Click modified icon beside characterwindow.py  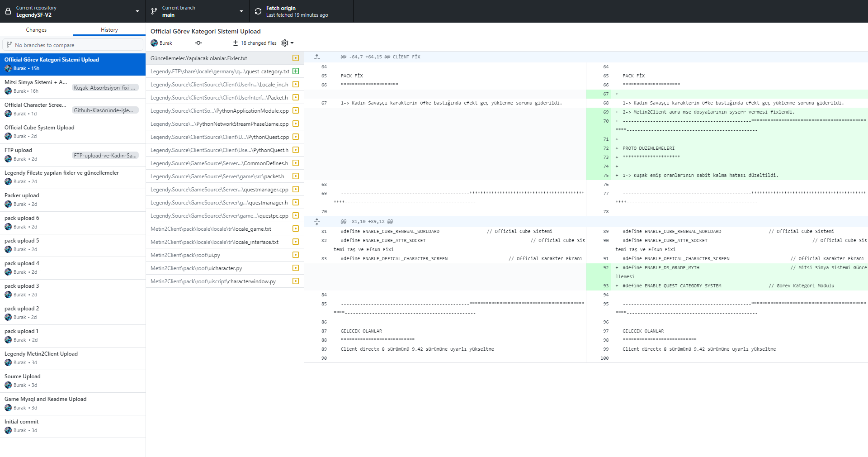[x=296, y=281]
